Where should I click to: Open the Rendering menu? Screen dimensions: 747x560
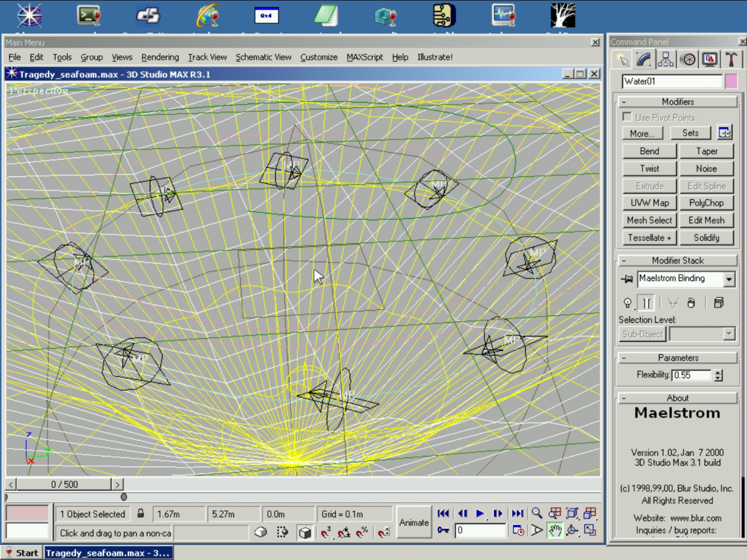pyautogui.click(x=160, y=57)
